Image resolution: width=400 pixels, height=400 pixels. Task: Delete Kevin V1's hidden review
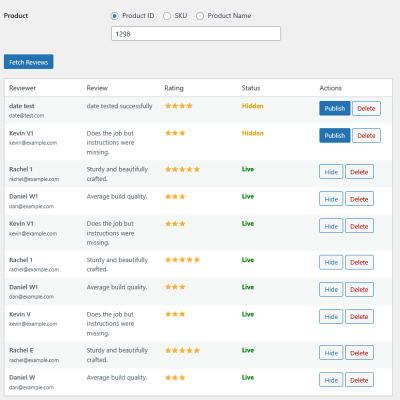[x=366, y=136]
